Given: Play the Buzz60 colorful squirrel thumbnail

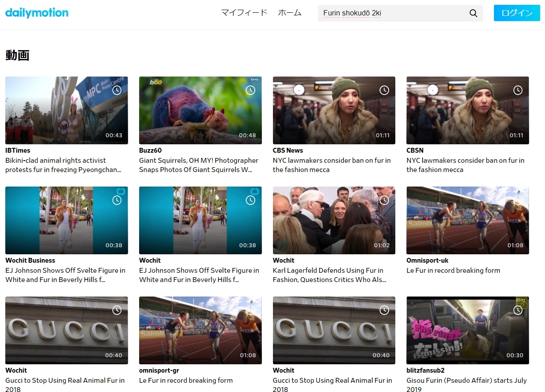Looking at the screenshot, I should pos(200,110).
